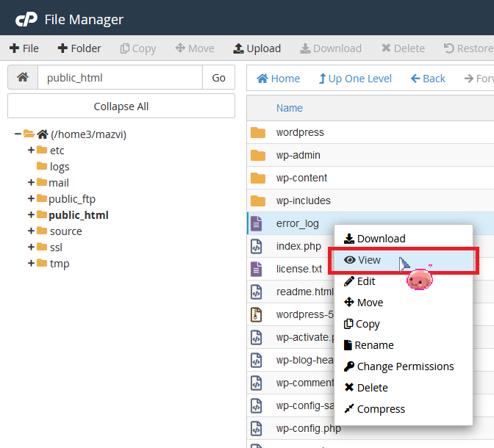Expand the public_html folder tree node

point(31,215)
